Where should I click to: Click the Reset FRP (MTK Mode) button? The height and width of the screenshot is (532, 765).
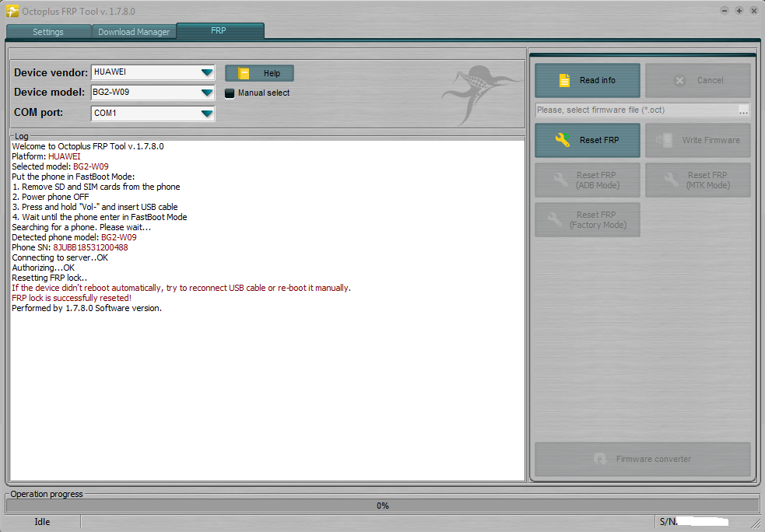click(697, 180)
